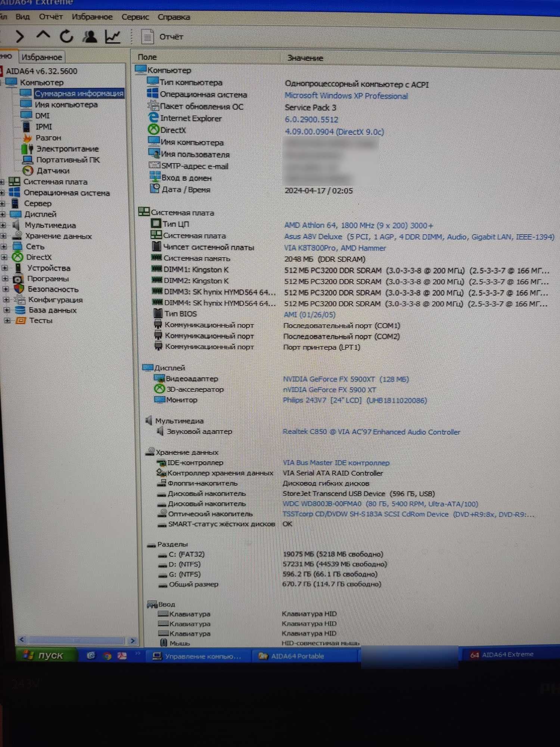
Task: Launch Internet Explorer from quick launch
Action: pyautogui.click(x=90, y=655)
